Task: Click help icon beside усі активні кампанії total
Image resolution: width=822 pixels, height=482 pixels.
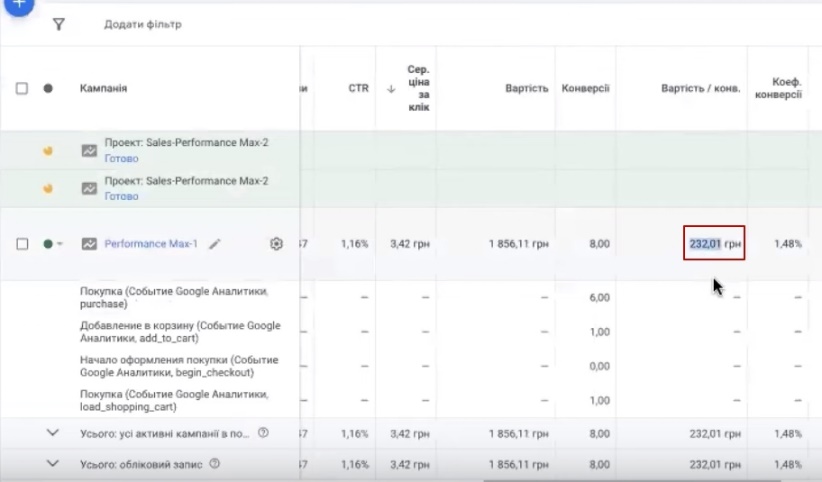Action: point(263,434)
